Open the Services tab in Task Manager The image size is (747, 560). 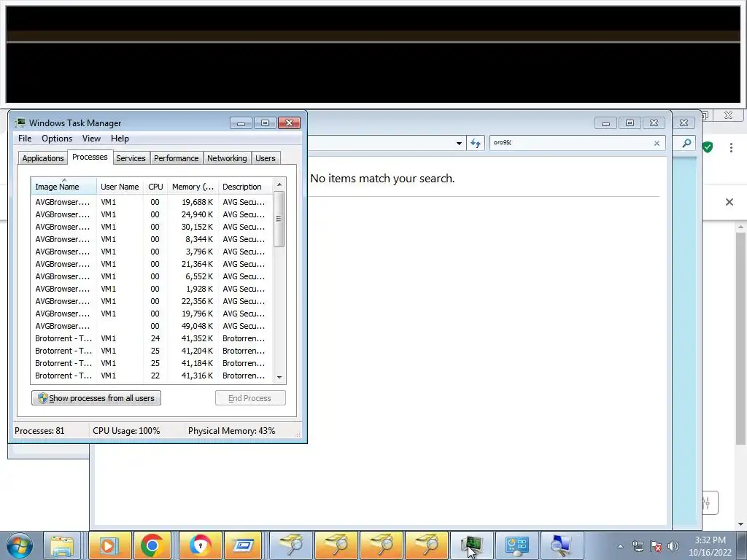tap(131, 158)
